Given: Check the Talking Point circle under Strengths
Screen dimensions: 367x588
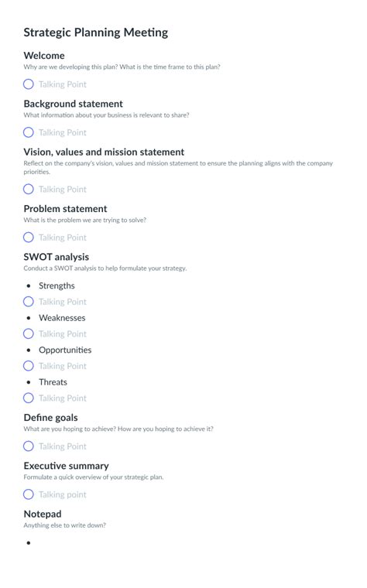Looking at the screenshot, I should (29, 302).
